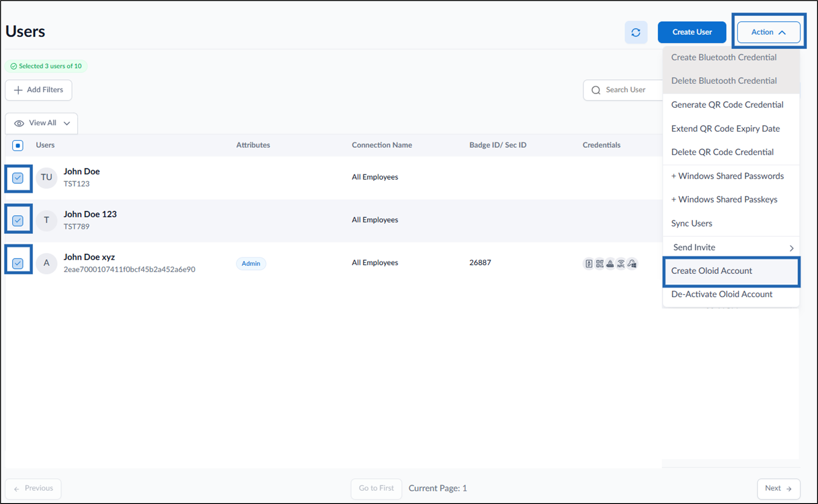Choose + Windows Shared Passkeys

click(x=731, y=200)
